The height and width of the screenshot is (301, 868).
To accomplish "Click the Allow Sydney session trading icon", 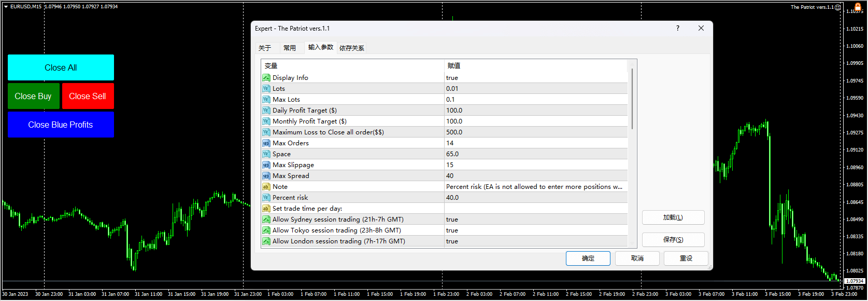I will coord(266,220).
